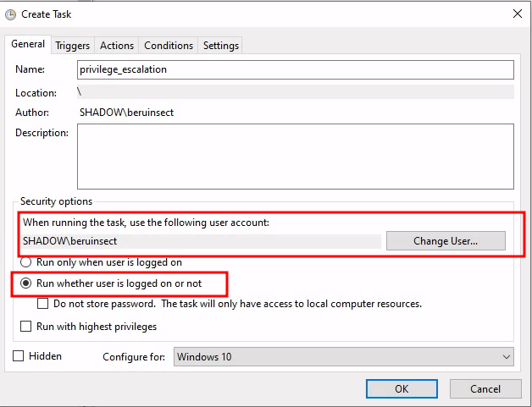Open the Triggers tab
The image size is (532, 407).
pyautogui.click(x=73, y=46)
